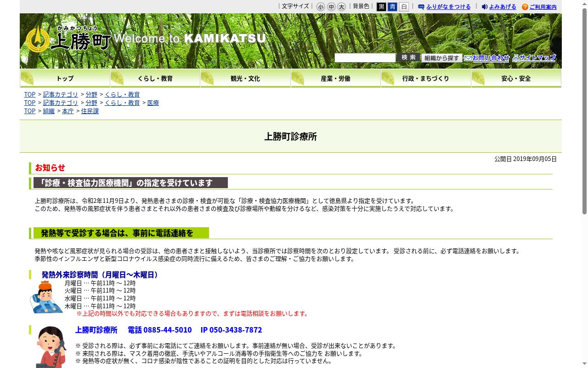This screenshot has height=368, width=588.
Task: Click 公開日 2019年09月05日 date text
Action: 526,159
